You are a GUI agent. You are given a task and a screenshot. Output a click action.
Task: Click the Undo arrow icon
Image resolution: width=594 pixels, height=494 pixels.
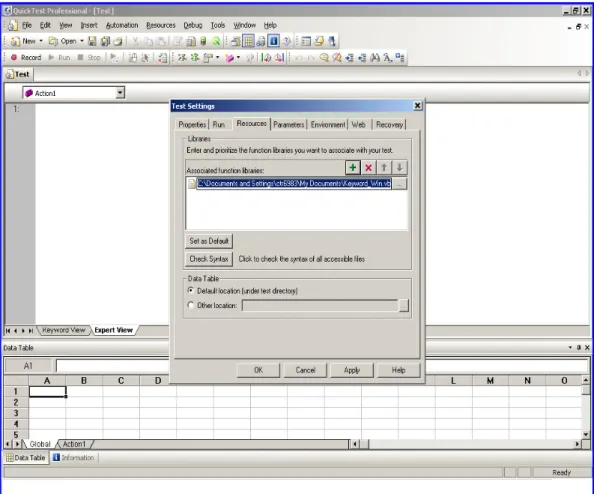[299, 58]
